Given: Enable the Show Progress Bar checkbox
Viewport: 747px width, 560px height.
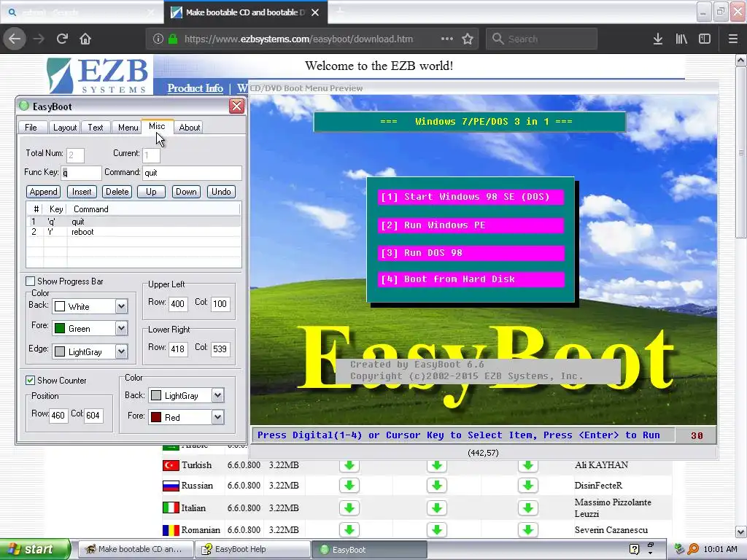Looking at the screenshot, I should (x=31, y=281).
